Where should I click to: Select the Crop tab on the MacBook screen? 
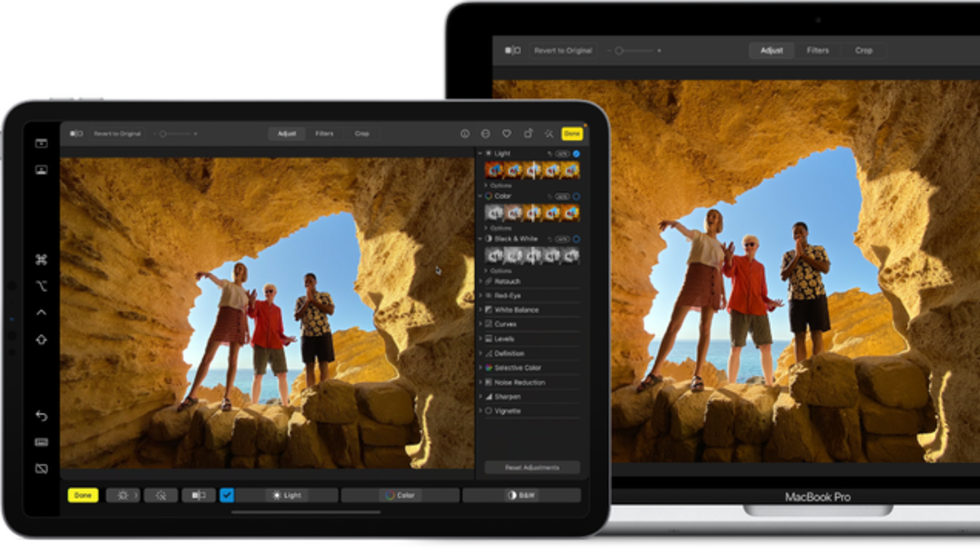click(863, 51)
